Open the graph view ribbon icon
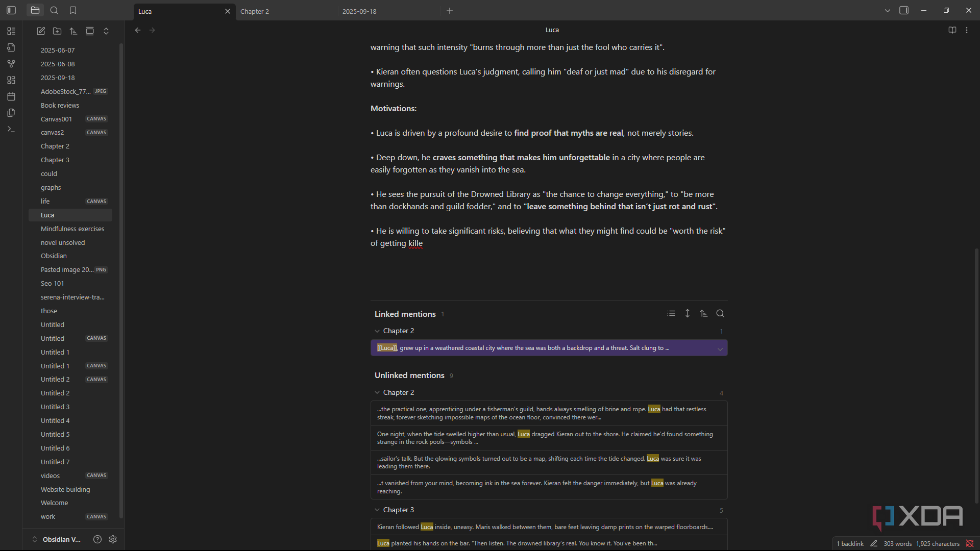This screenshot has width=980, height=551. [x=11, y=64]
